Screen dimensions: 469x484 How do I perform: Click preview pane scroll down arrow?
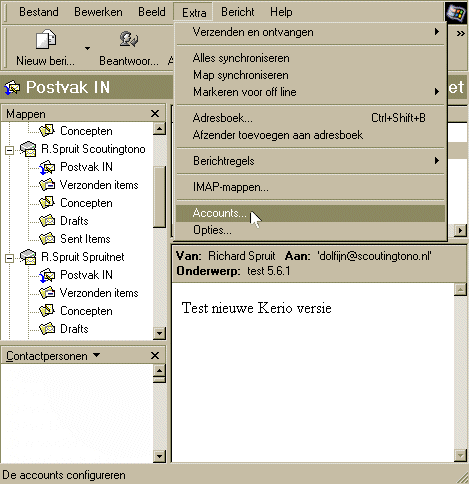click(x=460, y=455)
